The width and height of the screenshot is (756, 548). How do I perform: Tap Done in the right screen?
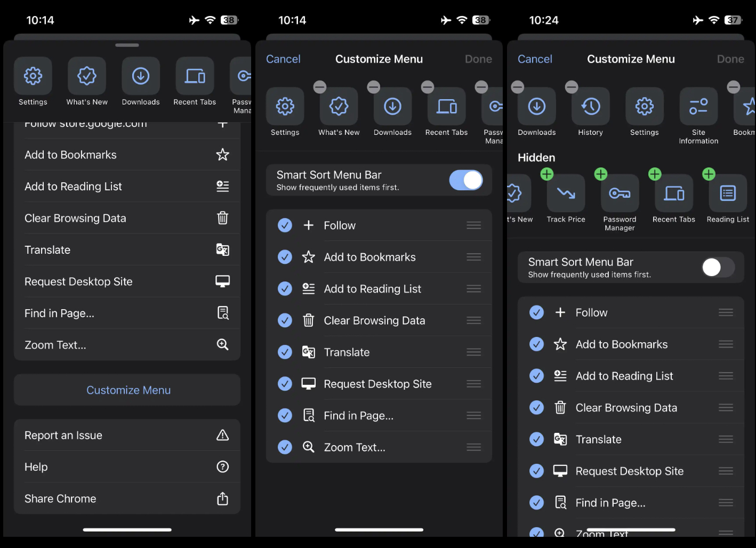click(x=730, y=59)
